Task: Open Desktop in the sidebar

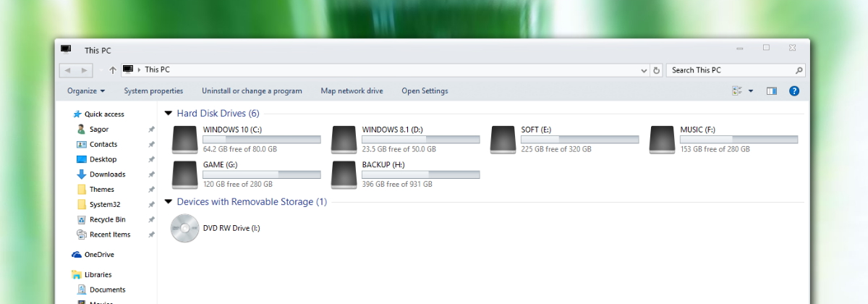Action: [x=103, y=159]
